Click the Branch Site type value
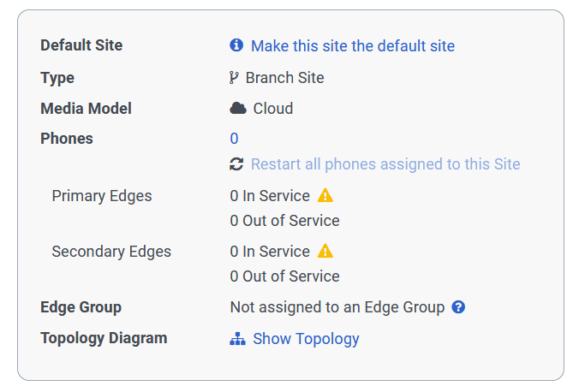 (284, 78)
